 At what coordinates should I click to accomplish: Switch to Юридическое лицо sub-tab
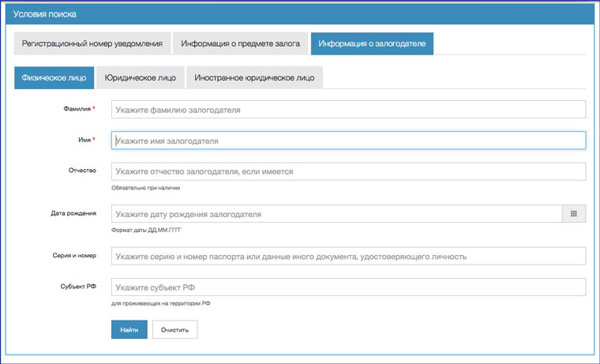141,77
